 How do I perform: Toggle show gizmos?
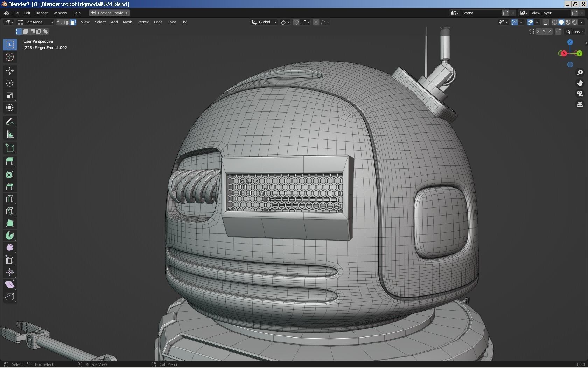pos(514,22)
